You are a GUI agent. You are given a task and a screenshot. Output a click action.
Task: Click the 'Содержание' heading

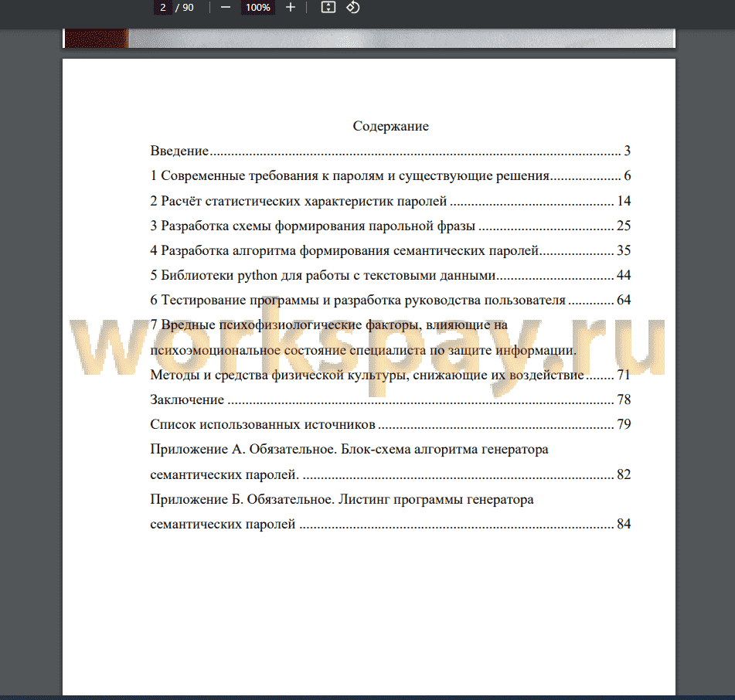[x=390, y=126]
